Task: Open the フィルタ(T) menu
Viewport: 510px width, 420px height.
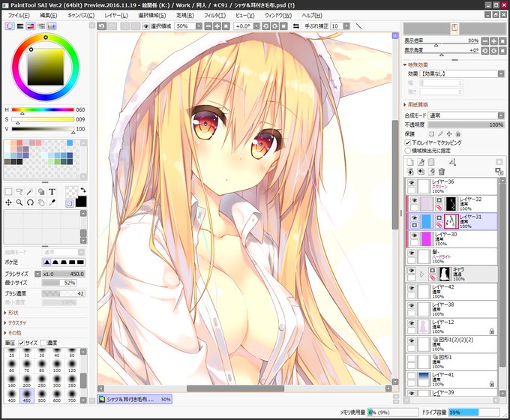Action: point(214,15)
